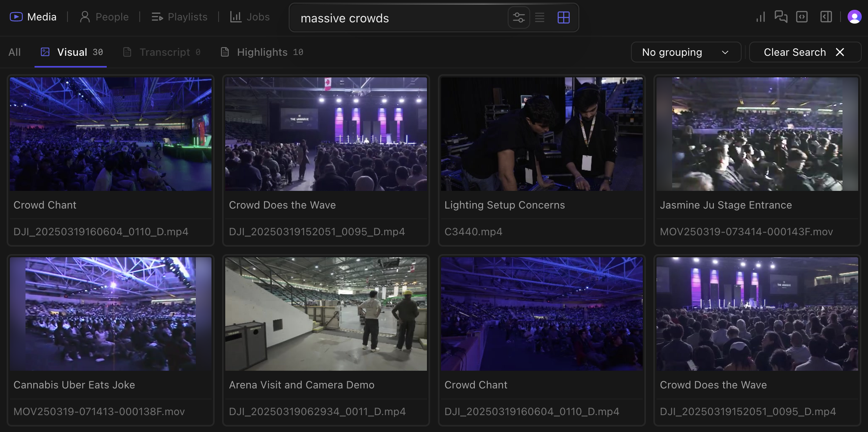Open the People section
Image resolution: width=868 pixels, height=432 pixels.
[x=104, y=17]
